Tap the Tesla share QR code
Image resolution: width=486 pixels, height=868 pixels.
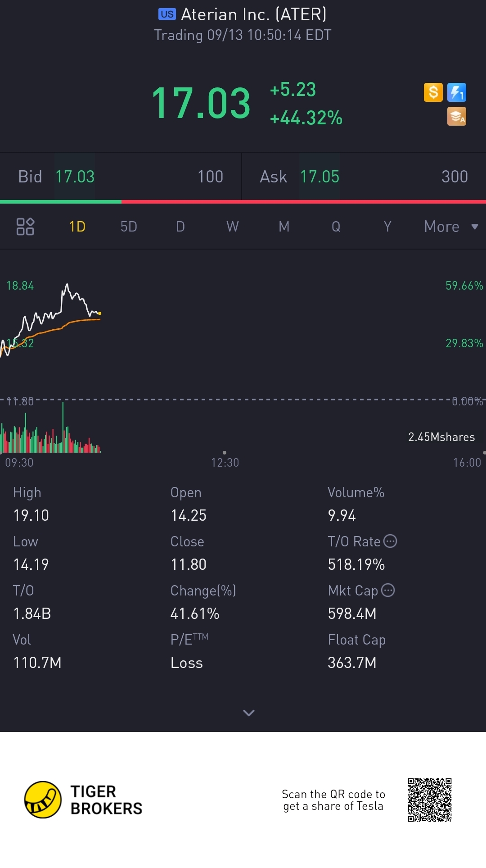point(429,800)
